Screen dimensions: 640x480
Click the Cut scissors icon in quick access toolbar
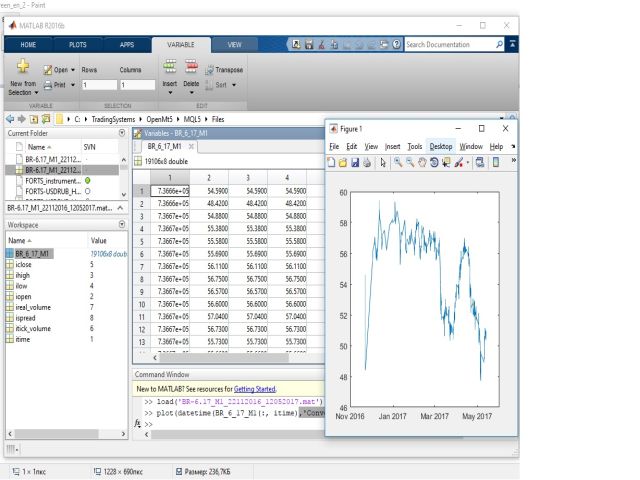322,44
